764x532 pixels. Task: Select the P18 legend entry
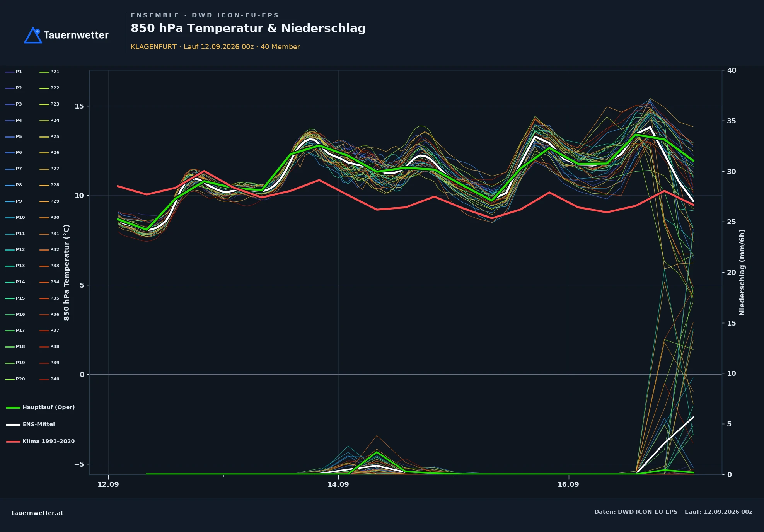click(x=15, y=347)
